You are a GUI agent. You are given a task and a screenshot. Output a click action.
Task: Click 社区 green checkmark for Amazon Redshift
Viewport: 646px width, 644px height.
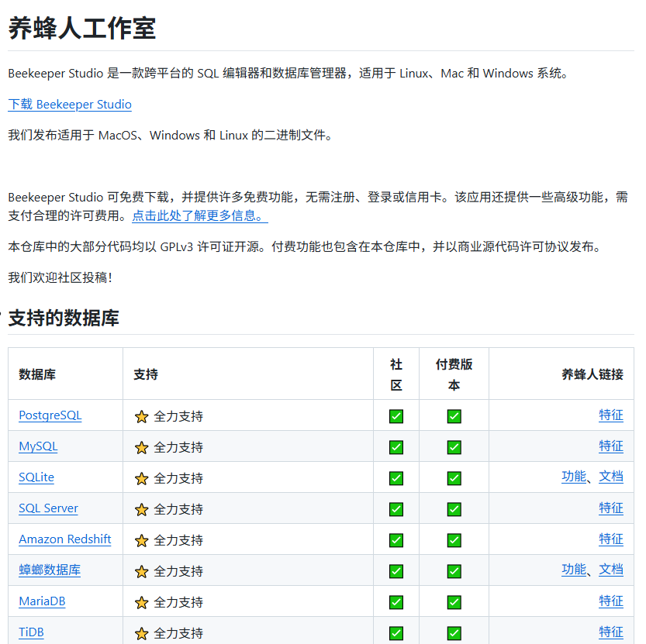pos(396,540)
